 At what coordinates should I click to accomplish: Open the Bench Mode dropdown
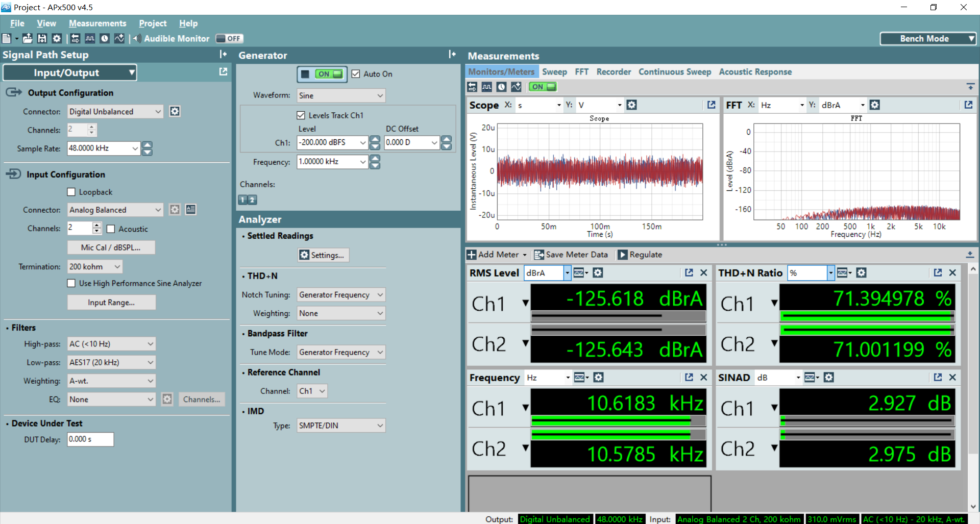click(928, 38)
